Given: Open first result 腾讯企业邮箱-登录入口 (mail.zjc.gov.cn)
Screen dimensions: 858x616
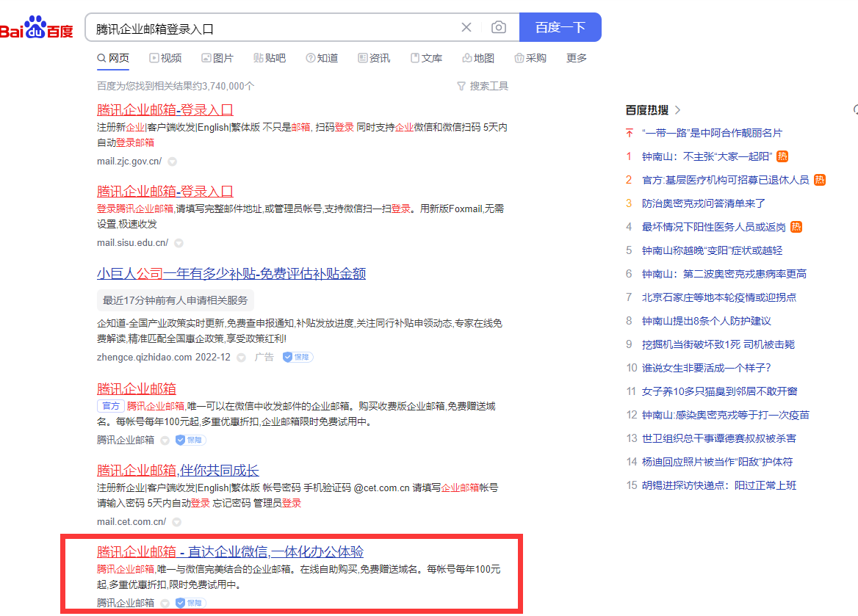Looking at the screenshot, I should [165, 110].
